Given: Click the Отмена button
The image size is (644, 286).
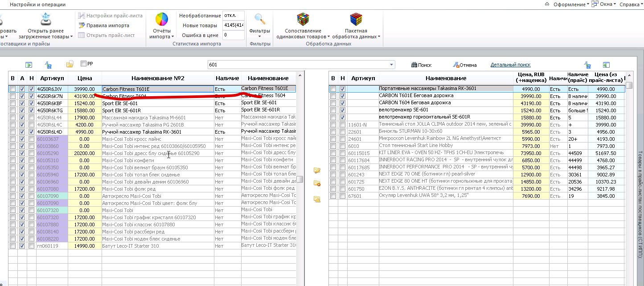Looking at the screenshot, I should [464, 65].
